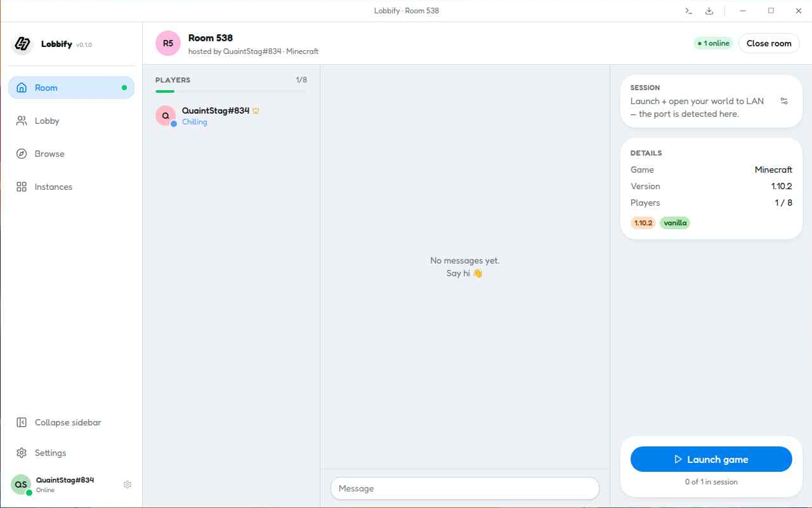Click the Message input field
The width and height of the screenshot is (812, 508).
[465, 488]
